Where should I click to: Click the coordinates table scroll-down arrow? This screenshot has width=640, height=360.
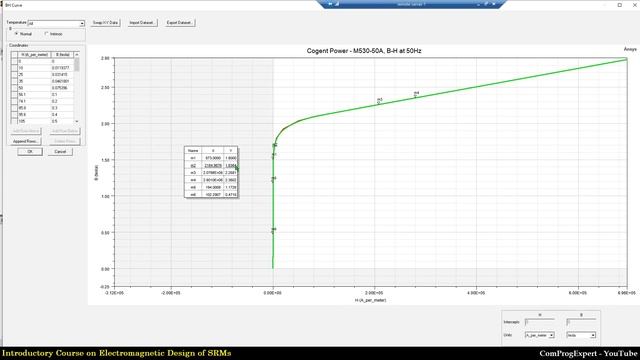click(77, 121)
